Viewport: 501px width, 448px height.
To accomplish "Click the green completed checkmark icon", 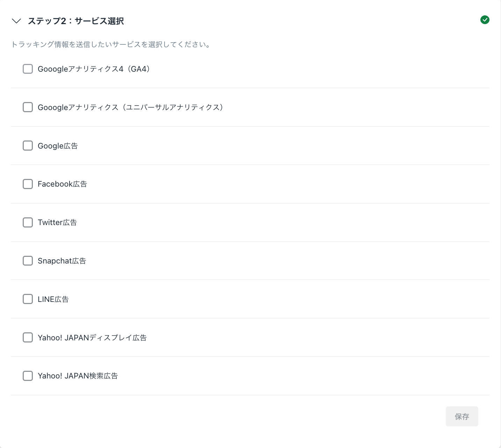I will coord(485,20).
